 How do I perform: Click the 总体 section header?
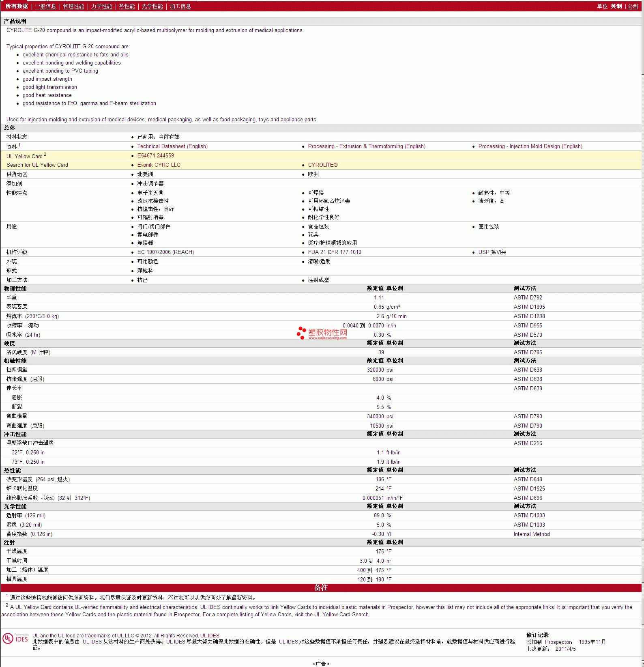(9, 128)
